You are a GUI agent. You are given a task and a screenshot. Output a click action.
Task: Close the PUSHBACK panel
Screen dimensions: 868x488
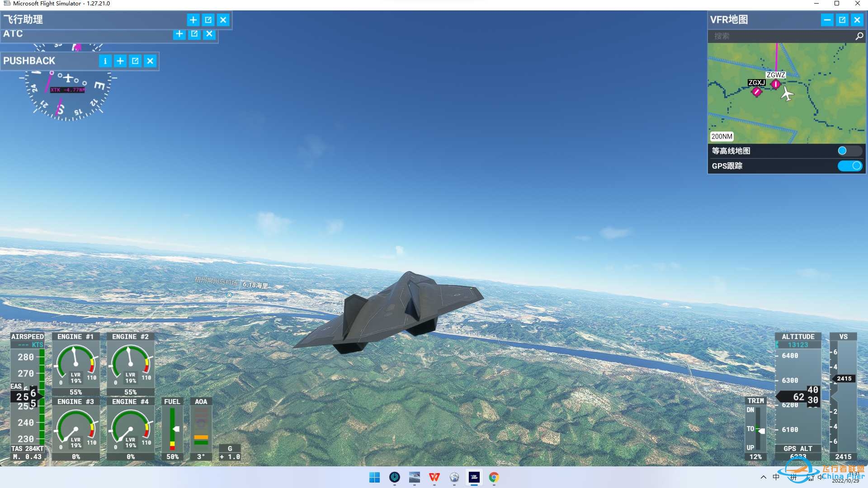tap(150, 61)
